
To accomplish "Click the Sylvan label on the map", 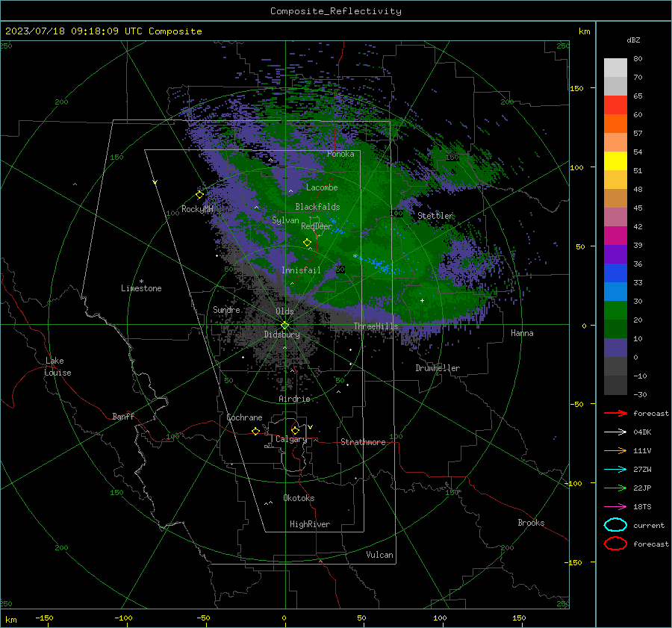I will coord(285,220).
